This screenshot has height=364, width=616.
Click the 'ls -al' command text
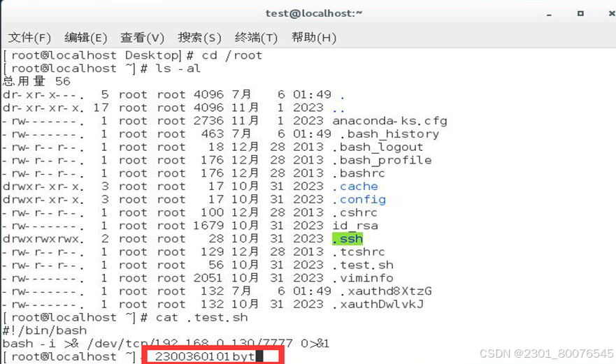point(178,68)
